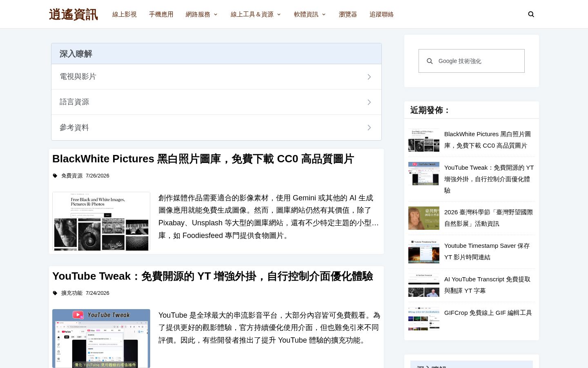Open the BlackWhite Pictures thumbnail in the recent posts sidebar
This screenshot has width=588, height=368.
(424, 140)
